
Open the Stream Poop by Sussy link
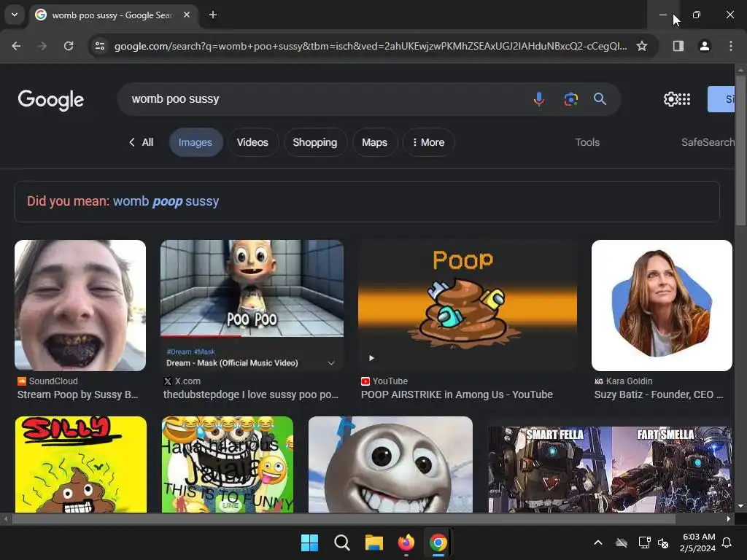77,394
